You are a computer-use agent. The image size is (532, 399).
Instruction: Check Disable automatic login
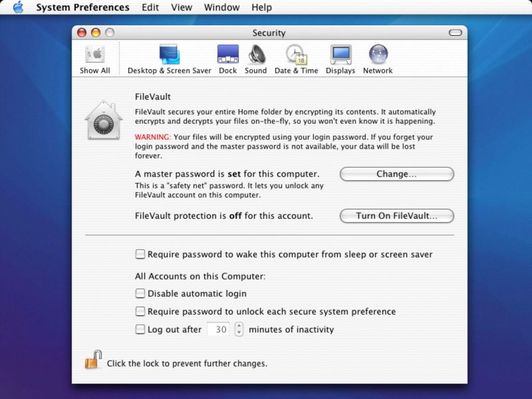point(140,294)
